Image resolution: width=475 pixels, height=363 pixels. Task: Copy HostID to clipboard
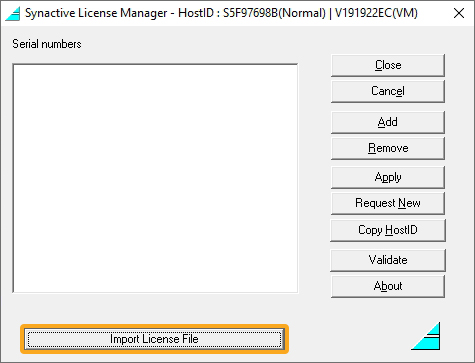[x=388, y=230]
